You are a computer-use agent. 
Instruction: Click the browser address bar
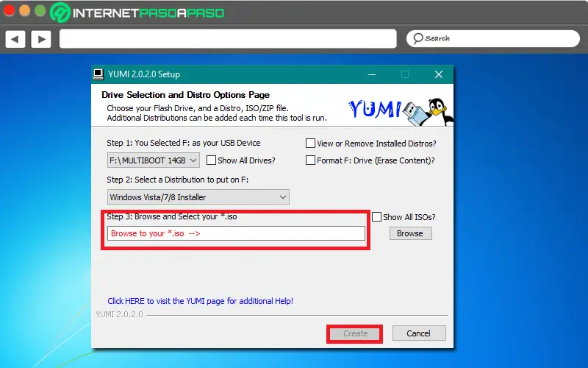pos(228,39)
